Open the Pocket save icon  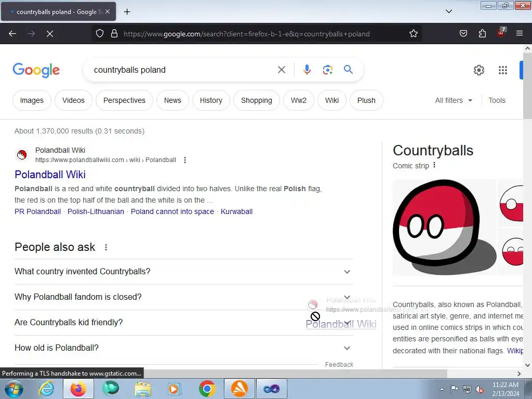pos(463,34)
